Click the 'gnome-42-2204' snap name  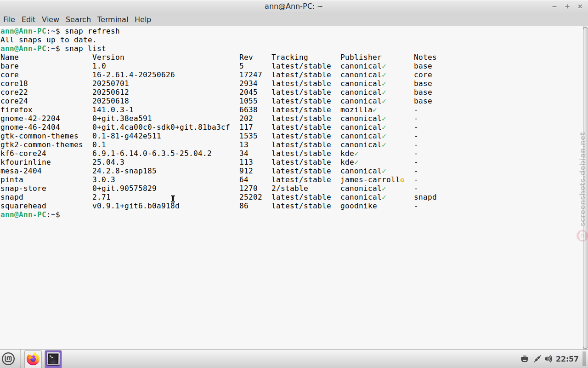pyautogui.click(x=30, y=118)
